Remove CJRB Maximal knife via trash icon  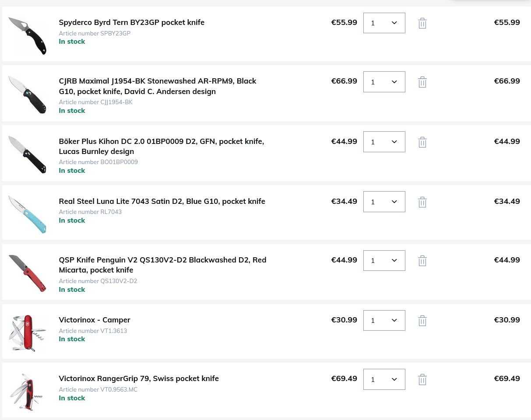click(x=422, y=82)
